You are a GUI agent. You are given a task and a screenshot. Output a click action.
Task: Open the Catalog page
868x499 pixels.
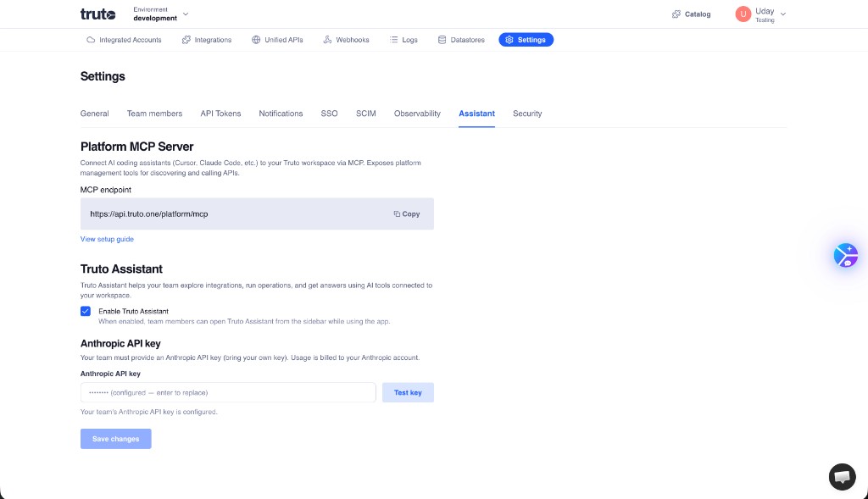691,14
